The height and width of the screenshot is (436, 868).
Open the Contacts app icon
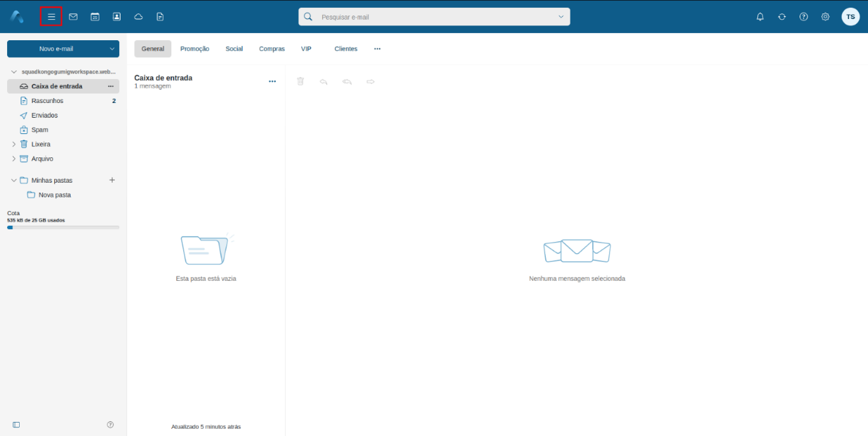117,16
